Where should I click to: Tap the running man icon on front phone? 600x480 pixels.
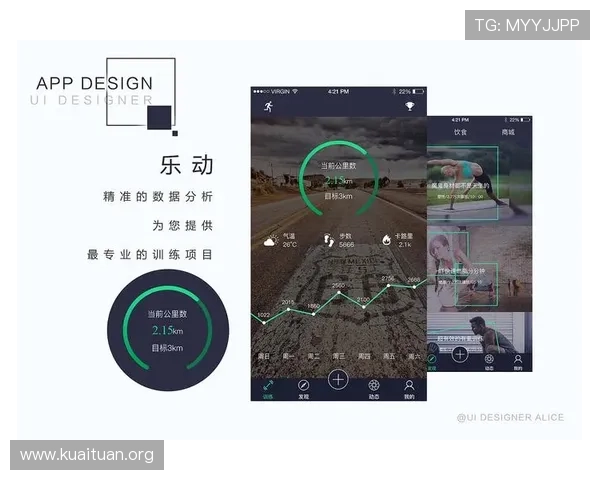click(269, 106)
